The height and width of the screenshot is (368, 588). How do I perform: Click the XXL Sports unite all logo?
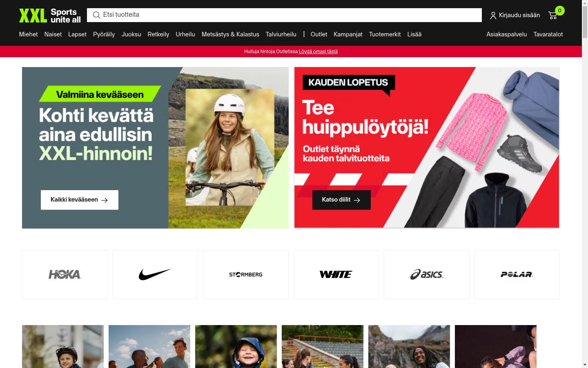click(50, 16)
